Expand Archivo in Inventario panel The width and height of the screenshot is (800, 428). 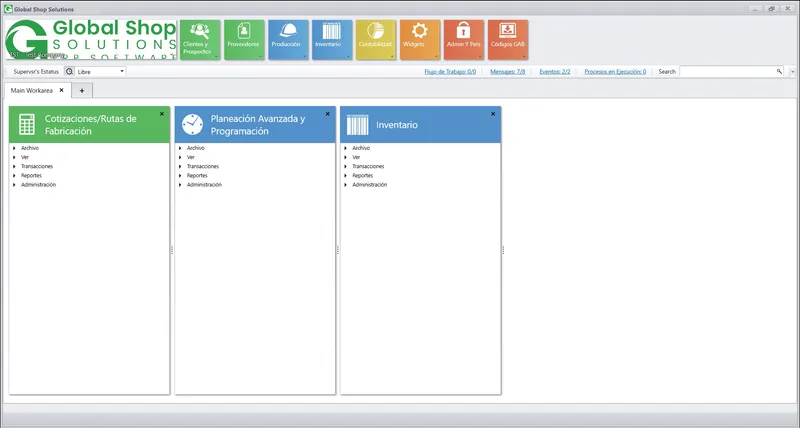click(345, 148)
